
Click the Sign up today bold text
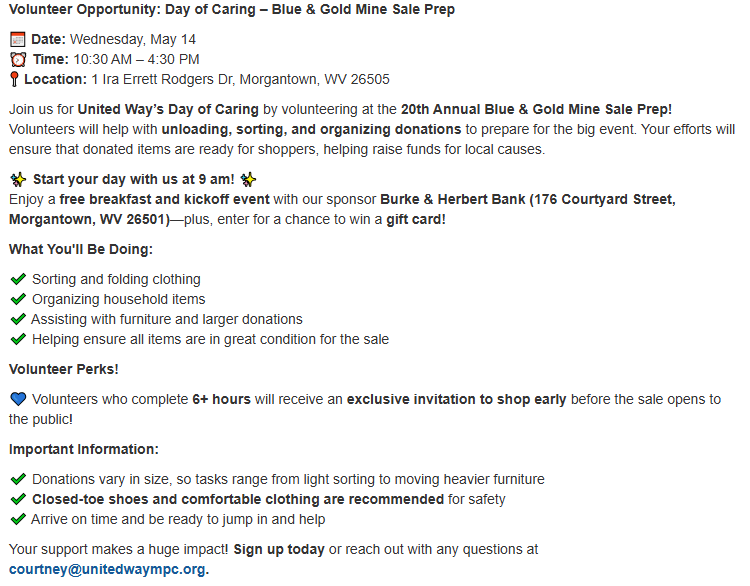point(279,550)
